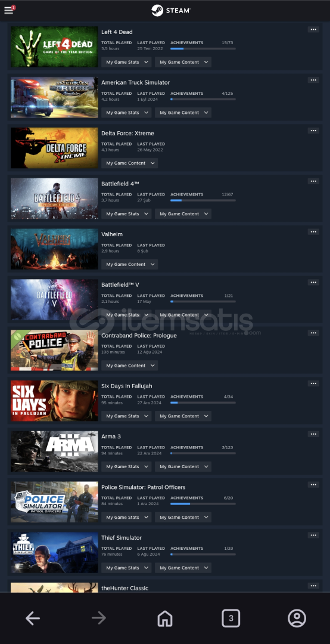Click the Arma 3 cover thumbnail

54,451
